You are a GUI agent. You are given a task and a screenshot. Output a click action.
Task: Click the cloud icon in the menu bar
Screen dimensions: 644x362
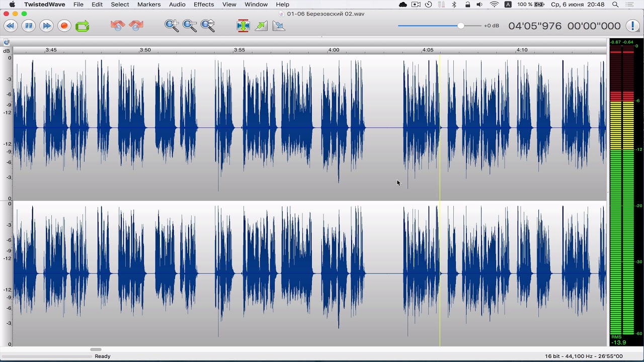(403, 5)
